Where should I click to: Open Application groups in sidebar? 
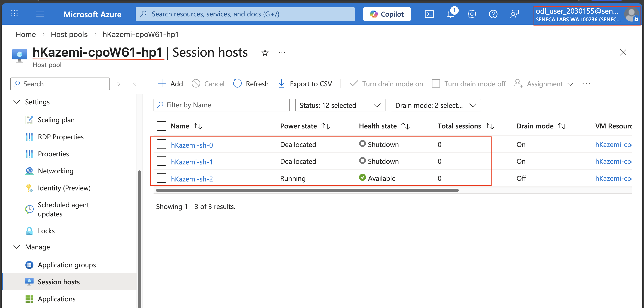66,265
